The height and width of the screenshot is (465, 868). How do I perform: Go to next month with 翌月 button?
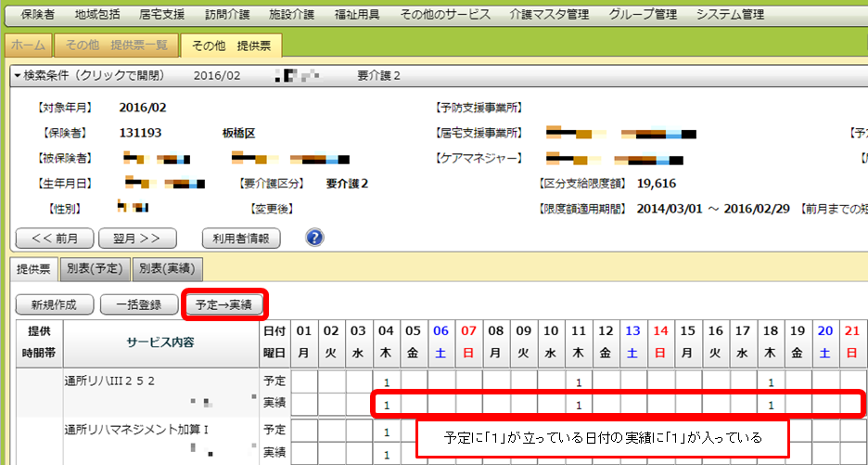pyautogui.click(x=137, y=238)
